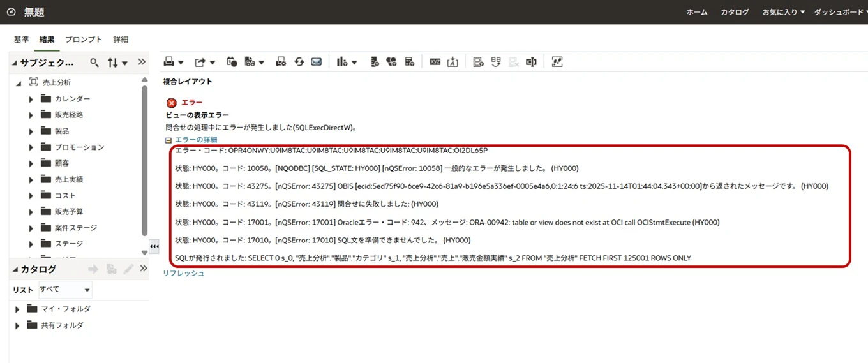
Task: Expand the 案件ステージ folder
Action: click(x=31, y=228)
